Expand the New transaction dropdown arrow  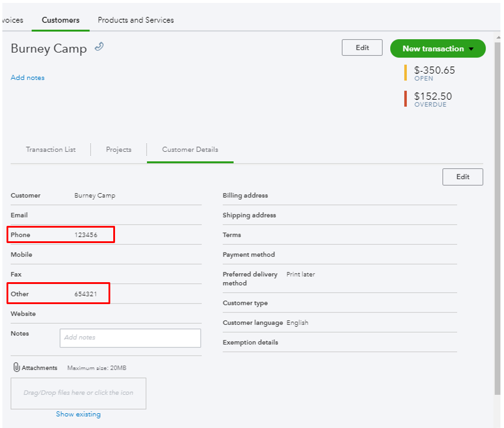pos(471,49)
